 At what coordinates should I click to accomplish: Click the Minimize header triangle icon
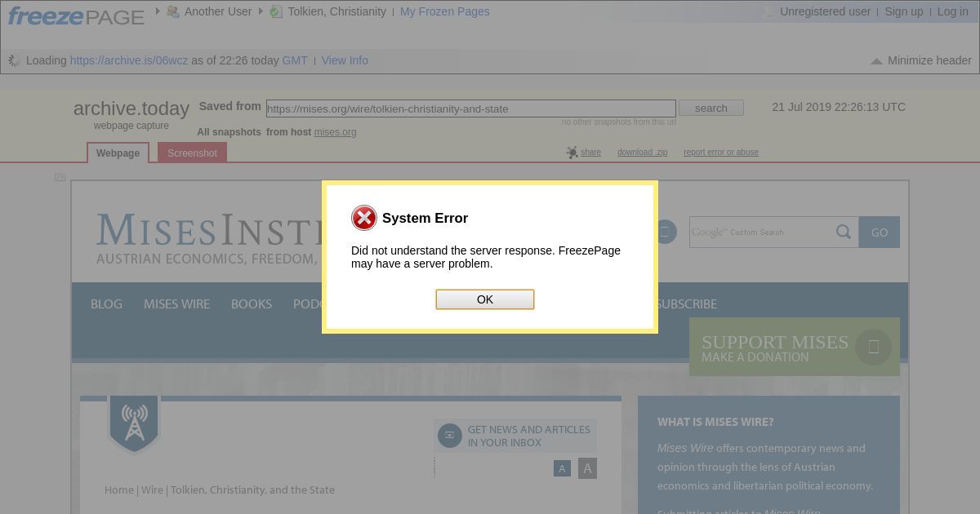coord(876,61)
